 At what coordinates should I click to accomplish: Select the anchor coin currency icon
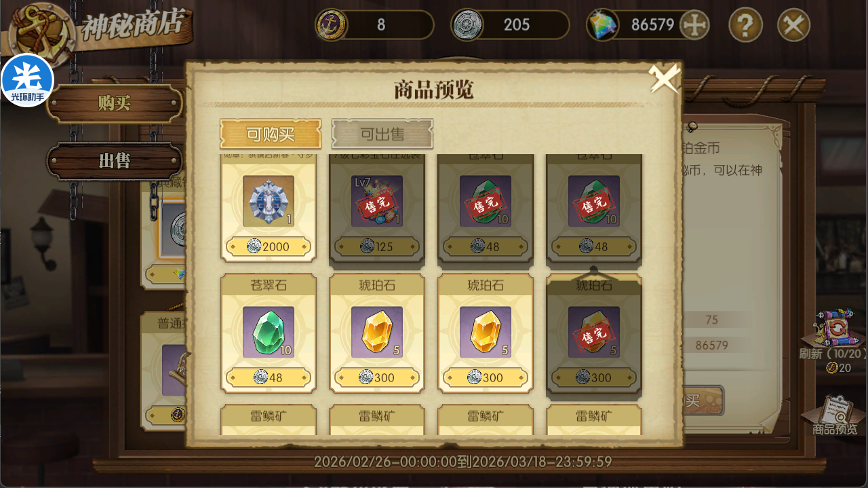(332, 25)
